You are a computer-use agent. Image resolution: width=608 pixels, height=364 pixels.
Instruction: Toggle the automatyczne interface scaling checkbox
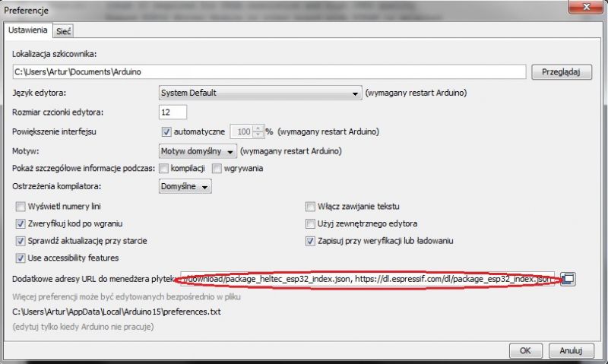pos(166,131)
